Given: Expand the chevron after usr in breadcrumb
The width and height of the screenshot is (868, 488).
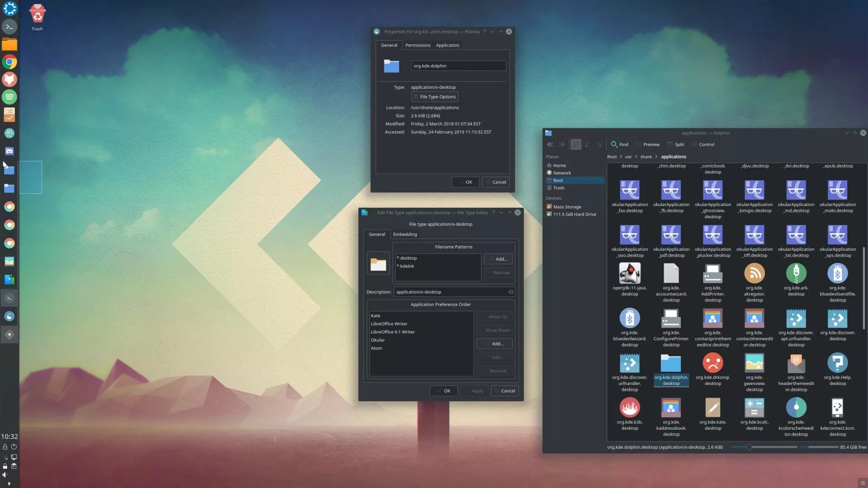Looking at the screenshot, I should click(636, 157).
